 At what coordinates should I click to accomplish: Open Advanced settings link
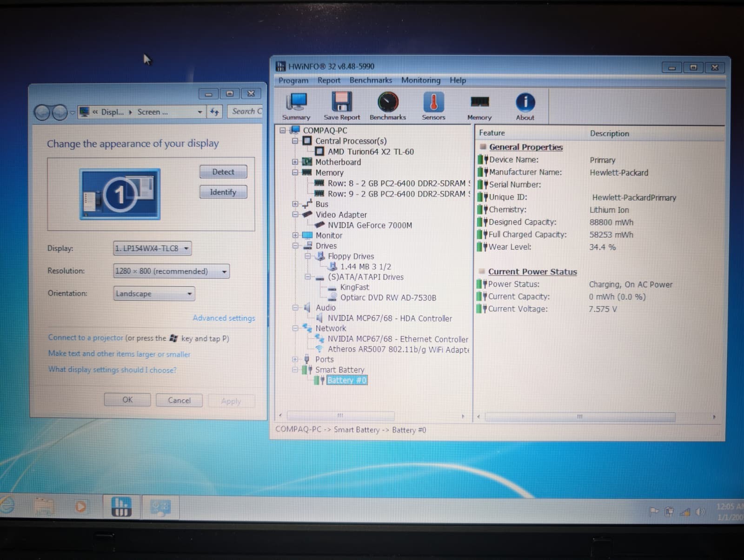[224, 318]
